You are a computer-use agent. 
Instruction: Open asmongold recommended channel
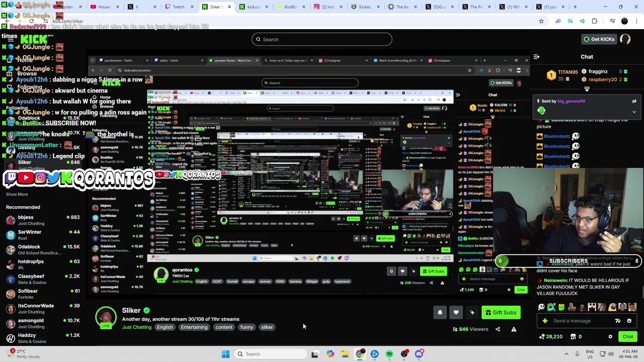point(43,323)
